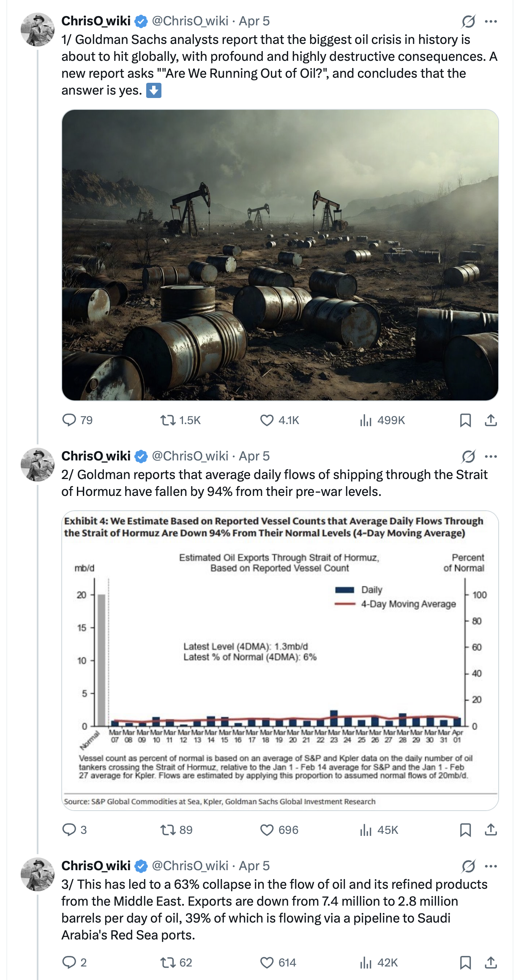
Task: Click Grok icon on the third tweet
Action: coord(469,866)
